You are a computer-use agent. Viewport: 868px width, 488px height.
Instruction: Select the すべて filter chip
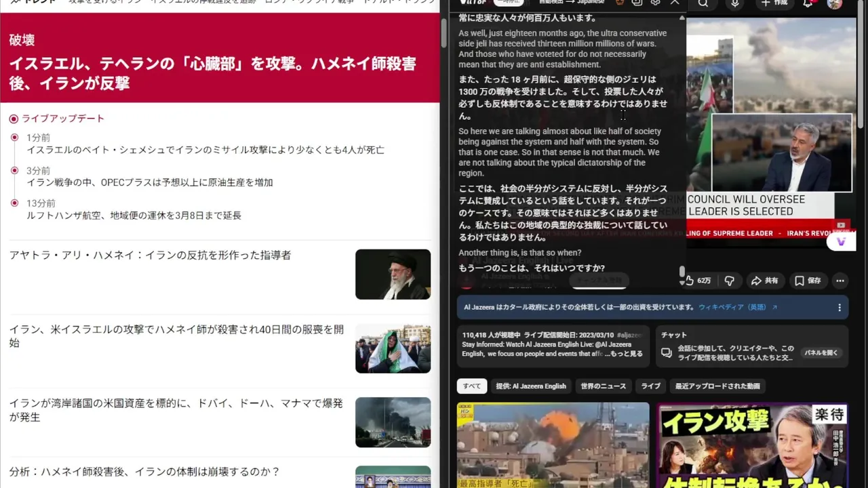click(x=472, y=386)
